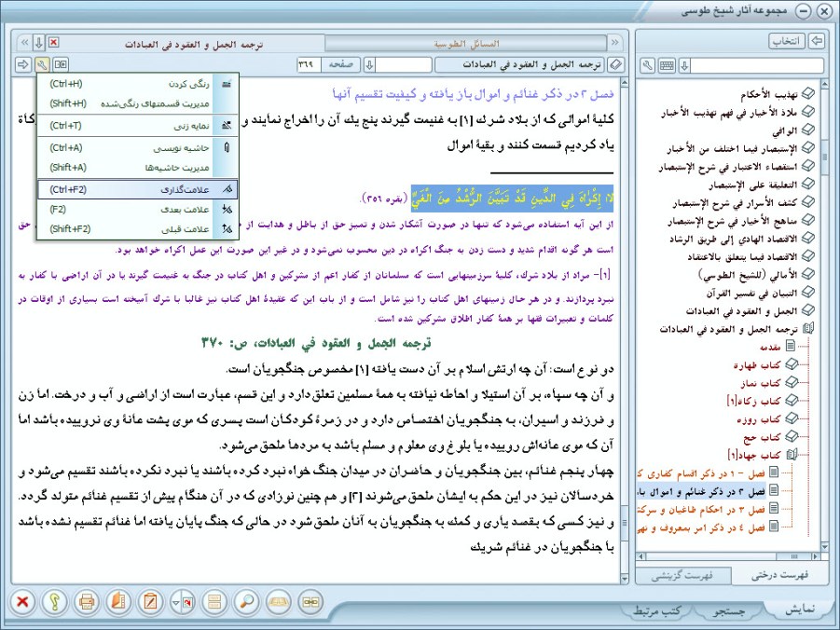Select رنگی کردن (Ctrl+H) menu item

(x=138, y=84)
